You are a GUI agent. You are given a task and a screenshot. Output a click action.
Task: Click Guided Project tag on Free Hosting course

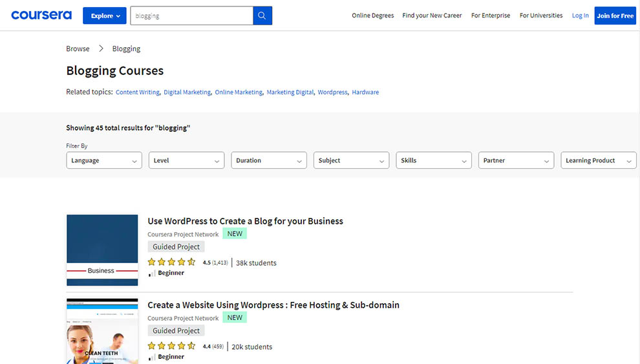[176, 330]
